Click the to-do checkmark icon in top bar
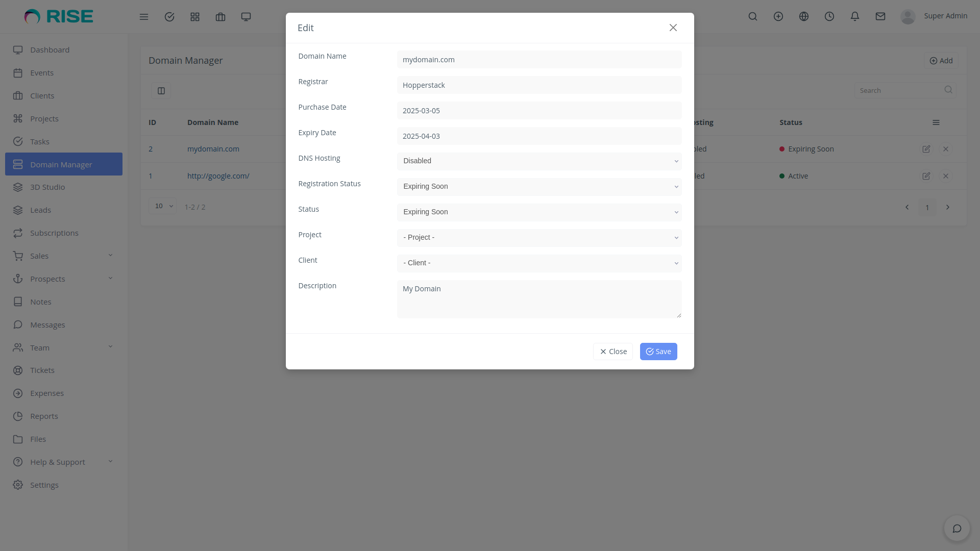This screenshot has height=551, width=980. point(169,16)
